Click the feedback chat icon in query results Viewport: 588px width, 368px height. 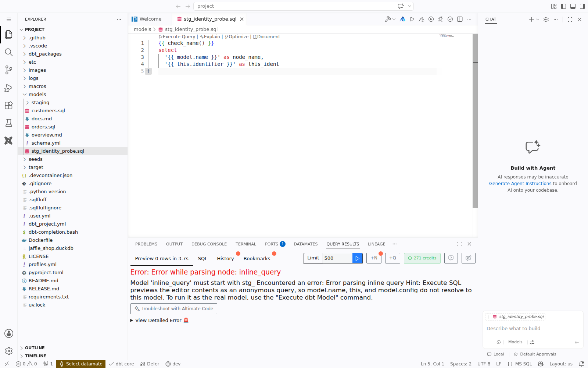(x=469, y=258)
